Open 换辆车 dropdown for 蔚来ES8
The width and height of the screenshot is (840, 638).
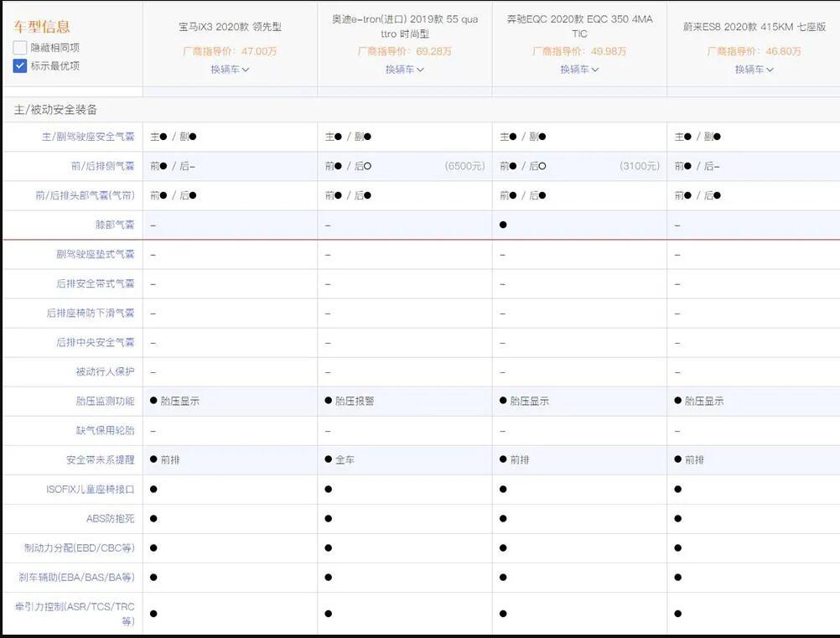(754, 70)
